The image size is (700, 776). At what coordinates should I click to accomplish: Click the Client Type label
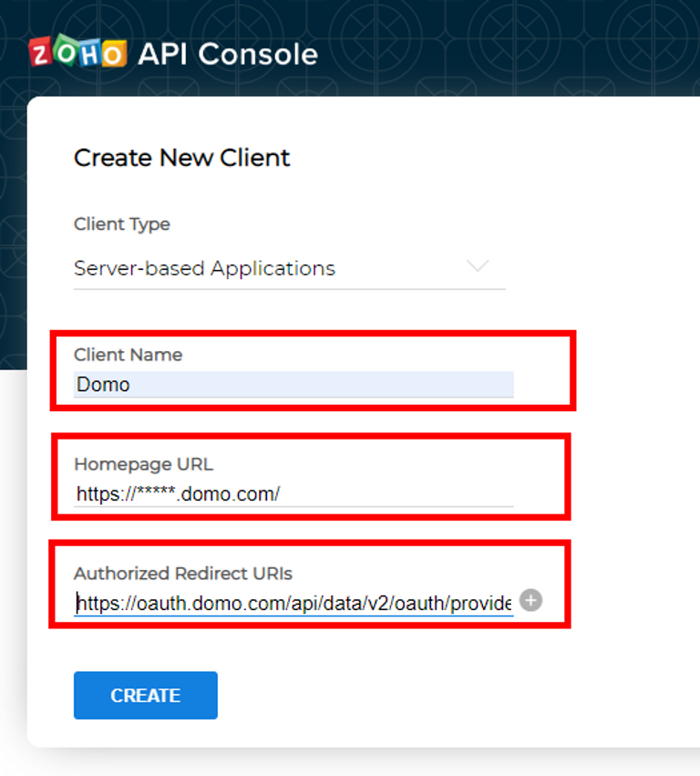122,224
